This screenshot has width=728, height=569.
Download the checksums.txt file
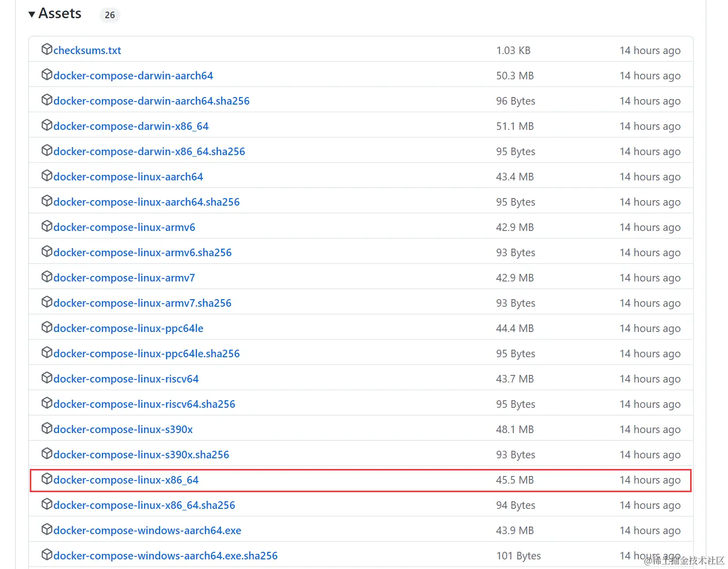(x=87, y=51)
